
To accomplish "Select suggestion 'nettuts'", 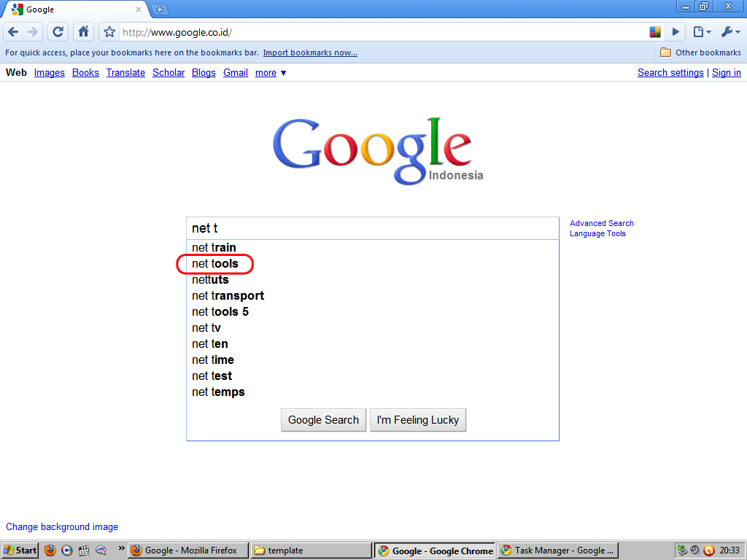I will [x=373, y=279].
